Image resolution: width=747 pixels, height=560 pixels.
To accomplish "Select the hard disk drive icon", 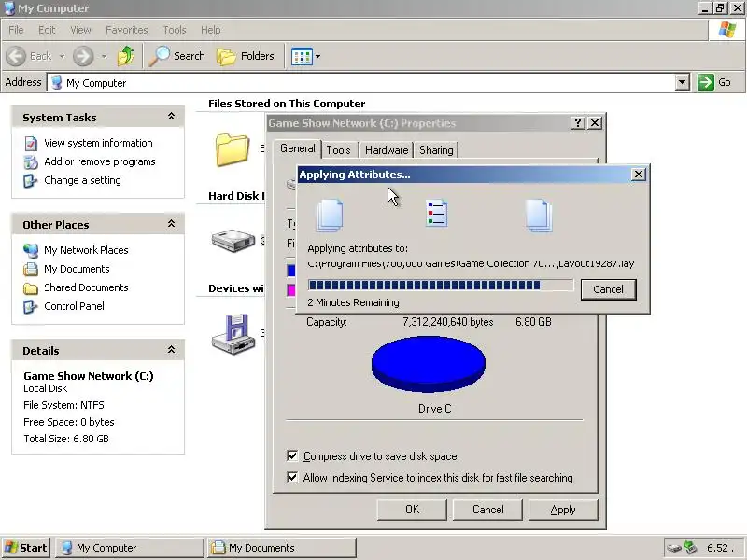I will [233, 241].
